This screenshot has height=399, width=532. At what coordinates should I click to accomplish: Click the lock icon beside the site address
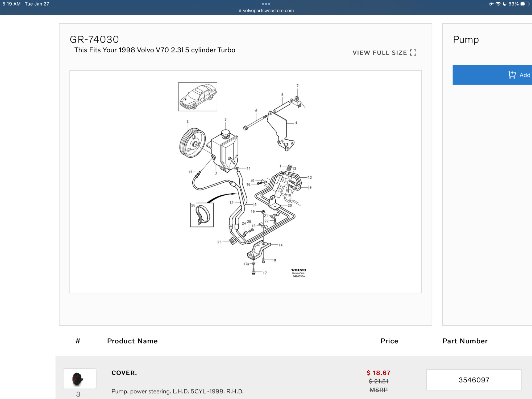click(x=240, y=11)
